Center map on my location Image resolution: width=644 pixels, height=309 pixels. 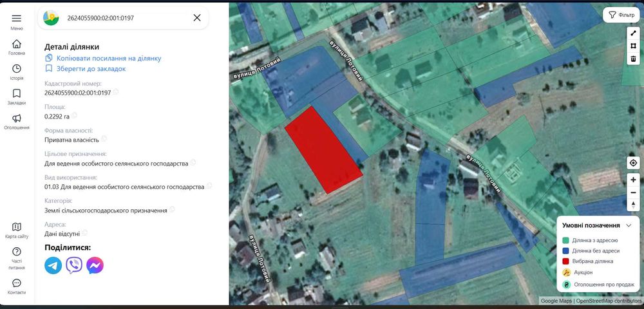[633, 163]
